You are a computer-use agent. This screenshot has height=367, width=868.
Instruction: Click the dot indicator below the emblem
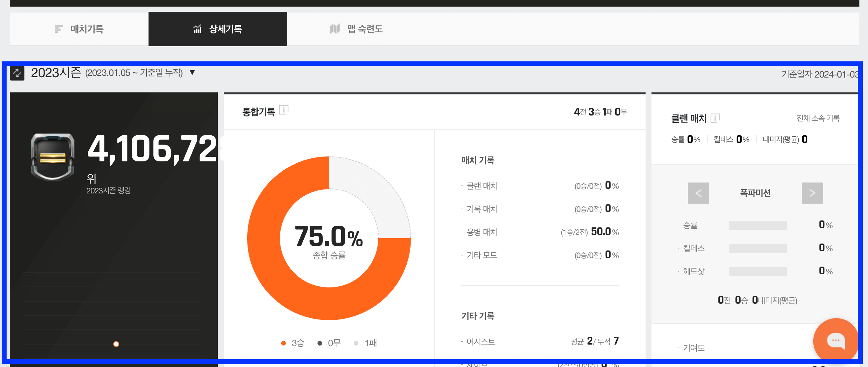pos(116,344)
